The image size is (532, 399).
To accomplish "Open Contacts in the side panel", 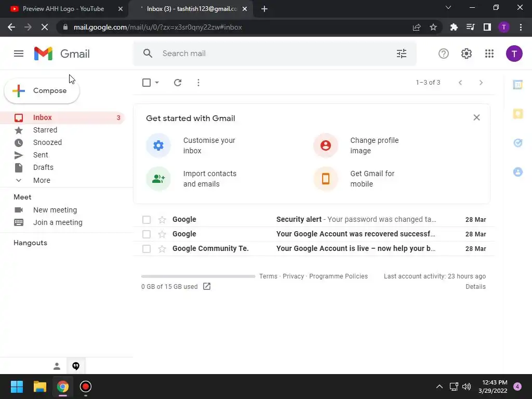I will tap(518, 172).
